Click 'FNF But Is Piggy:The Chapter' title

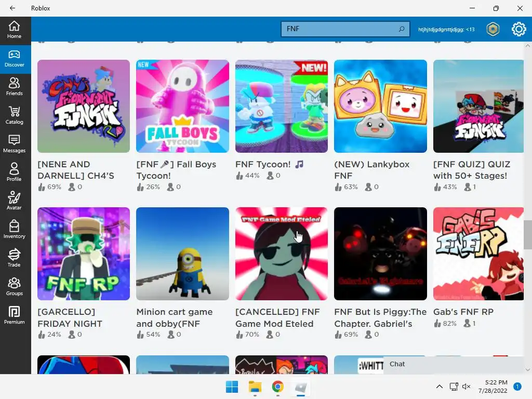(380, 317)
